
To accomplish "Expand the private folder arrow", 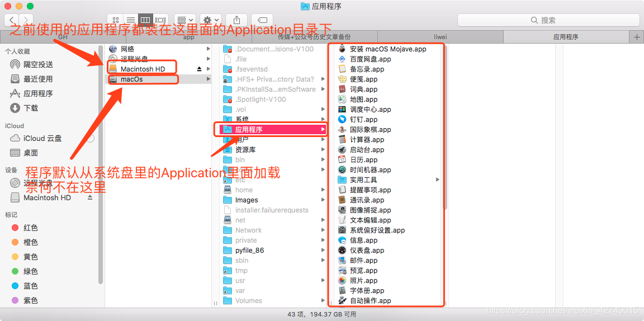I will pos(323,240).
